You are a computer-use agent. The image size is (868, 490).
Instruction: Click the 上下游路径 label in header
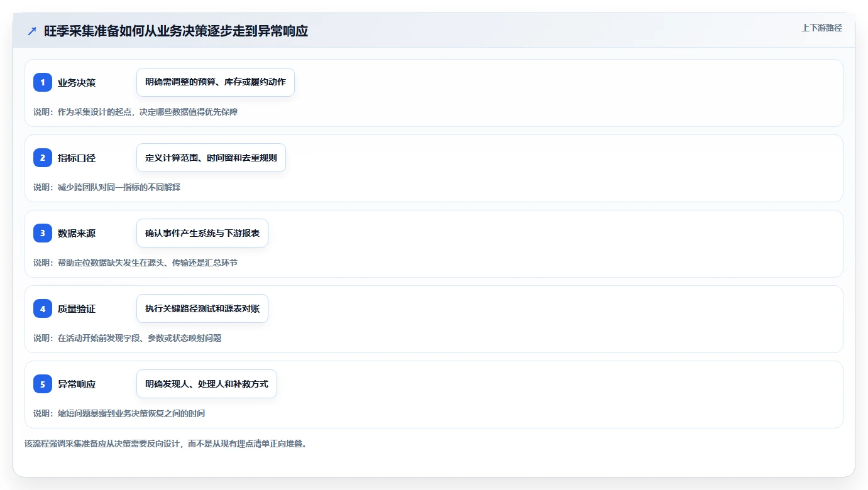tap(821, 28)
